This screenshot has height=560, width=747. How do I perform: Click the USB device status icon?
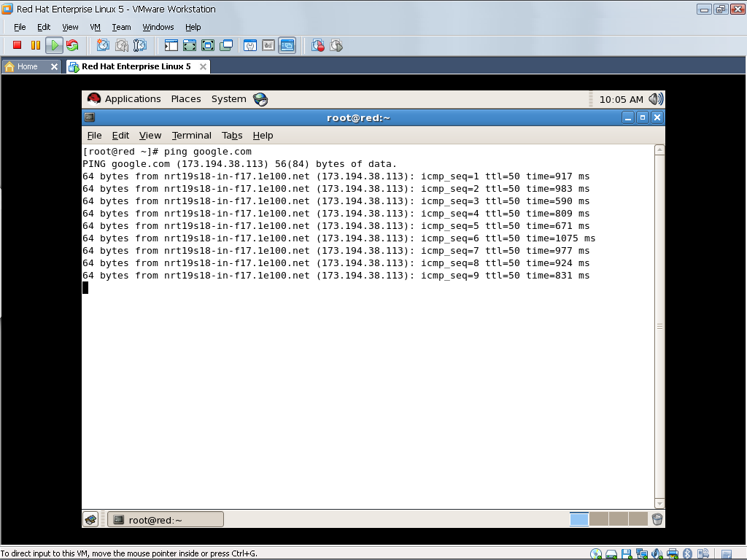[x=703, y=554]
